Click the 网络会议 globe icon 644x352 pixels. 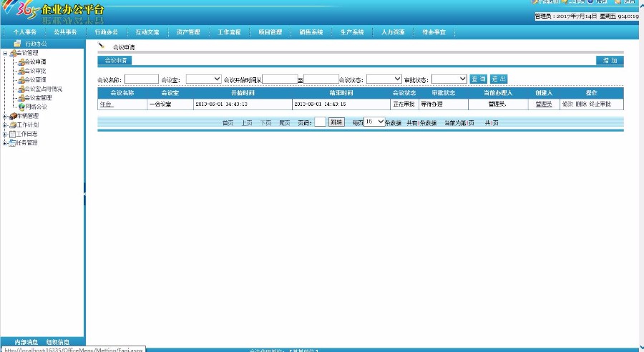[21, 107]
